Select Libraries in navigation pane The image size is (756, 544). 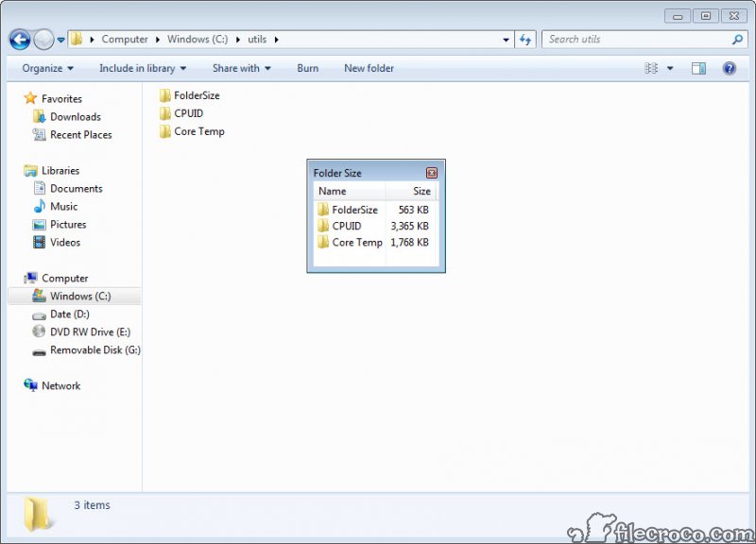(60, 171)
